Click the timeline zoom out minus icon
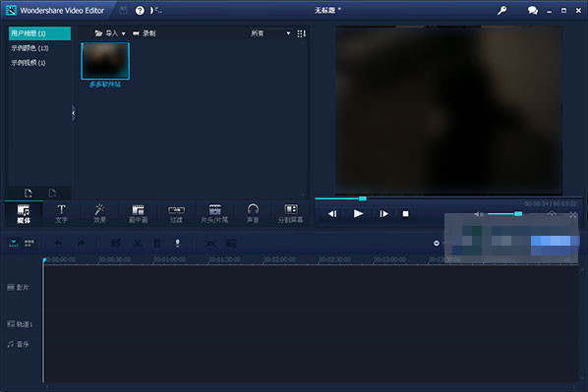Screen dimensions: 588x392 [x=437, y=244]
